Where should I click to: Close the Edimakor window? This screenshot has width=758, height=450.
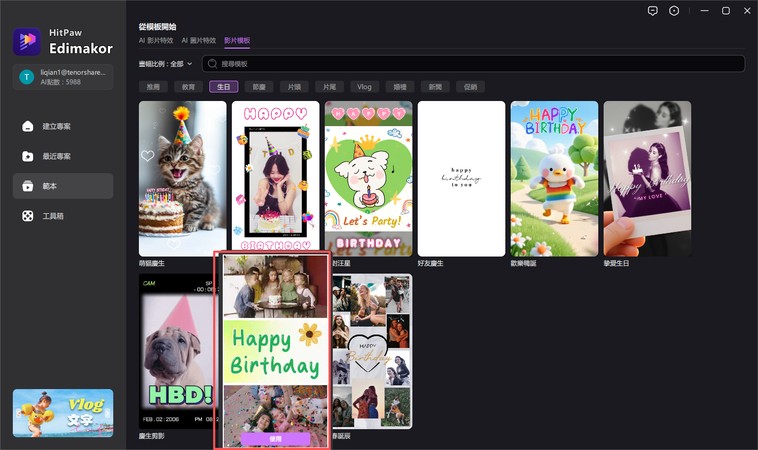tap(747, 11)
